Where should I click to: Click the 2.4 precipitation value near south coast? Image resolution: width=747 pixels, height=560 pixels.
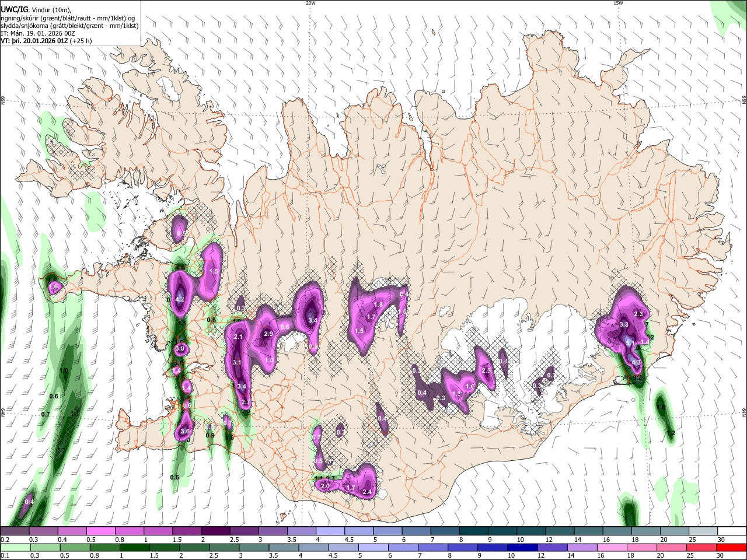point(367,492)
